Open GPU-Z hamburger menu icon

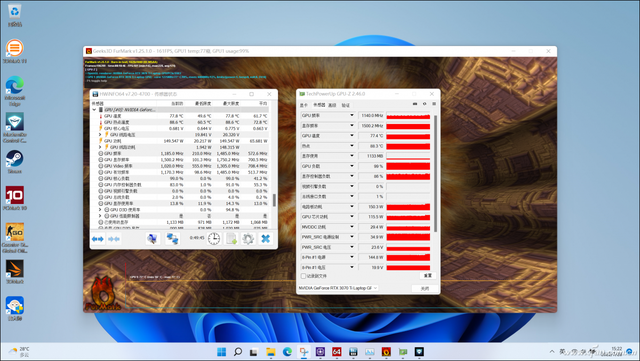[434, 104]
